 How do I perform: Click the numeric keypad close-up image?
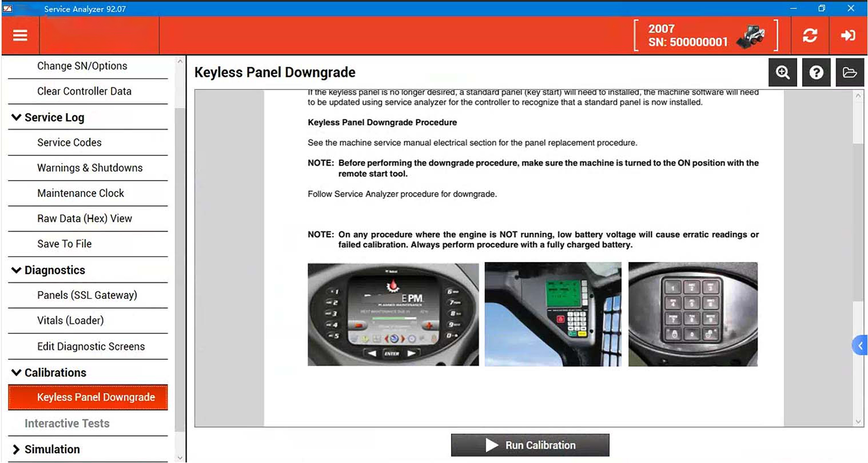(693, 314)
